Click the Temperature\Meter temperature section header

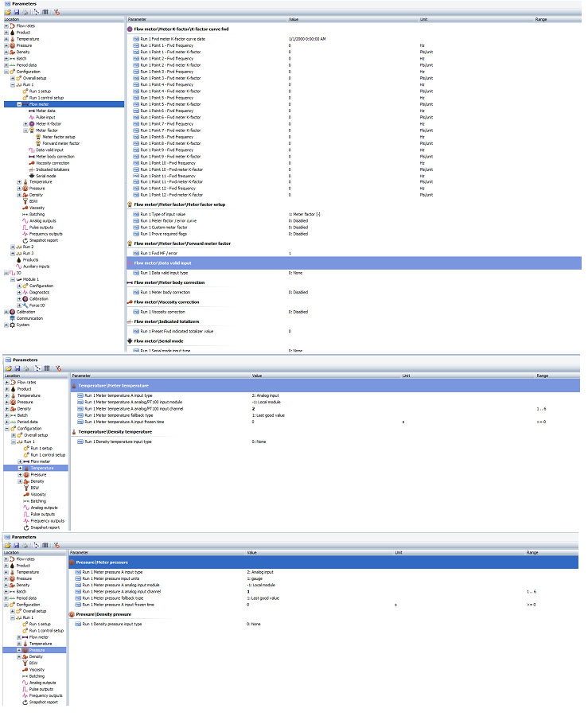coord(325,386)
